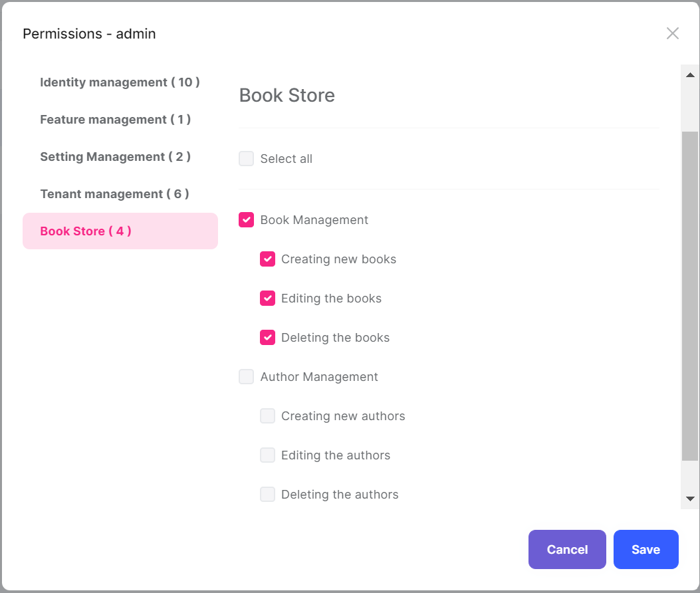Screen dimensions: 700x593
Task: Uncheck Deleting the books
Action: (267, 337)
